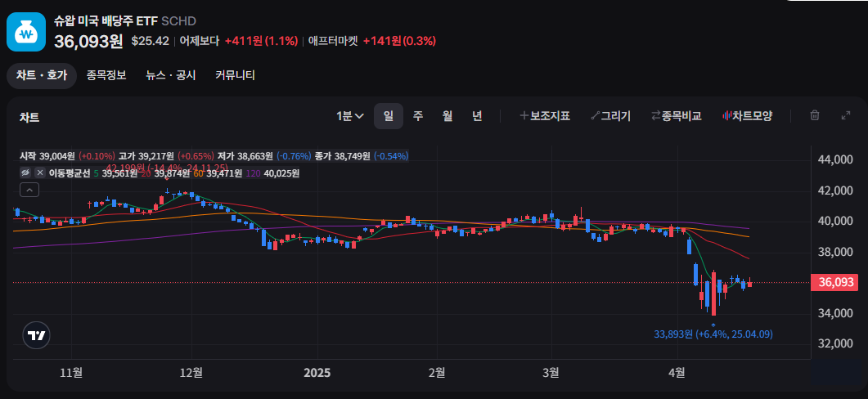The height and width of the screenshot is (399, 868).
Task: Click the 2025 label on time axis
Action: (317, 373)
